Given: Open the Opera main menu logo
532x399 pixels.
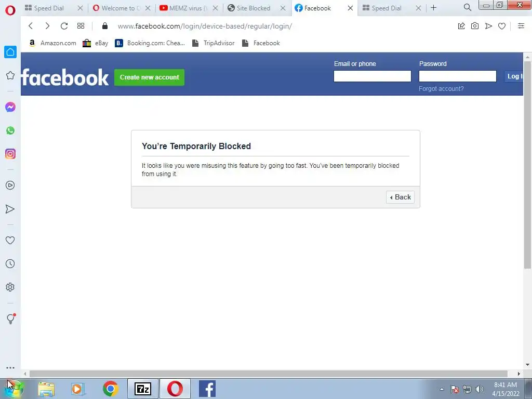Looking at the screenshot, I should click(x=10, y=10).
